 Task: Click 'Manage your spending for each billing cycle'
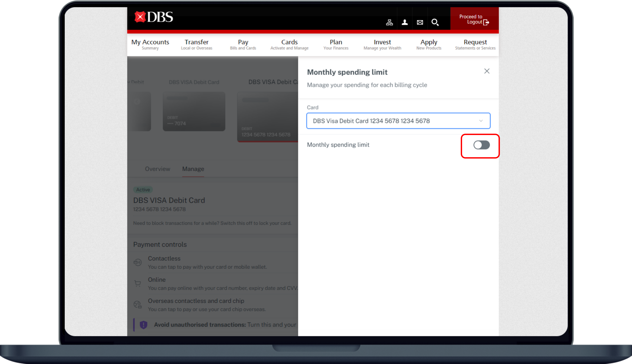point(367,85)
